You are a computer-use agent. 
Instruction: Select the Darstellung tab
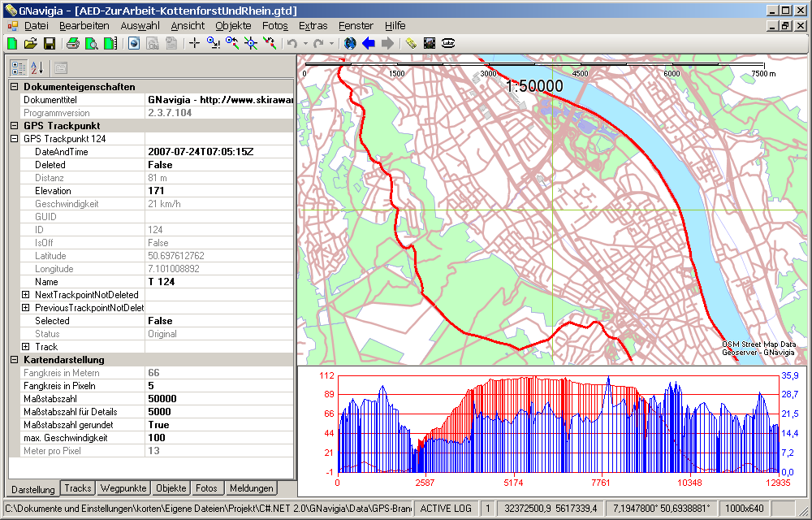tap(33, 489)
